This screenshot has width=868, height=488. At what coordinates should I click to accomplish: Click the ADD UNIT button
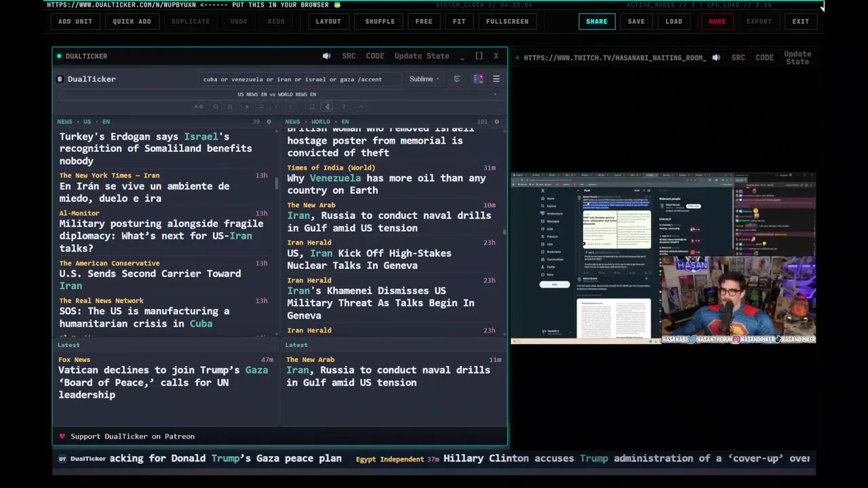[75, 21]
